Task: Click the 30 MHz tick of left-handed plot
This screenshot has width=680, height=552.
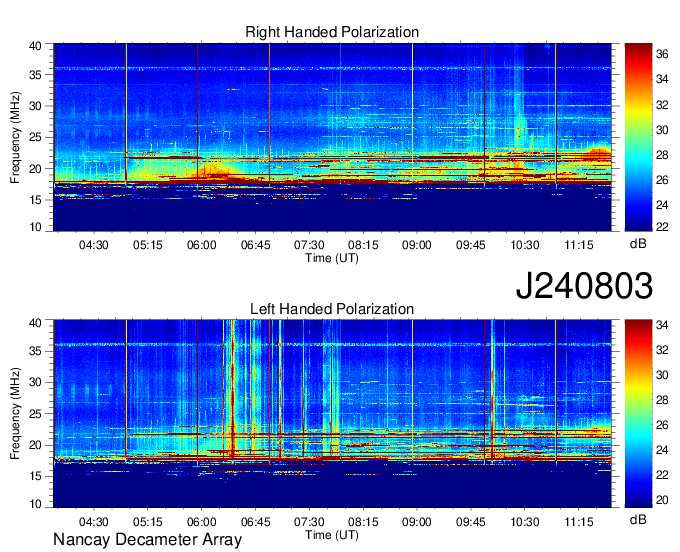Action: 35,382
